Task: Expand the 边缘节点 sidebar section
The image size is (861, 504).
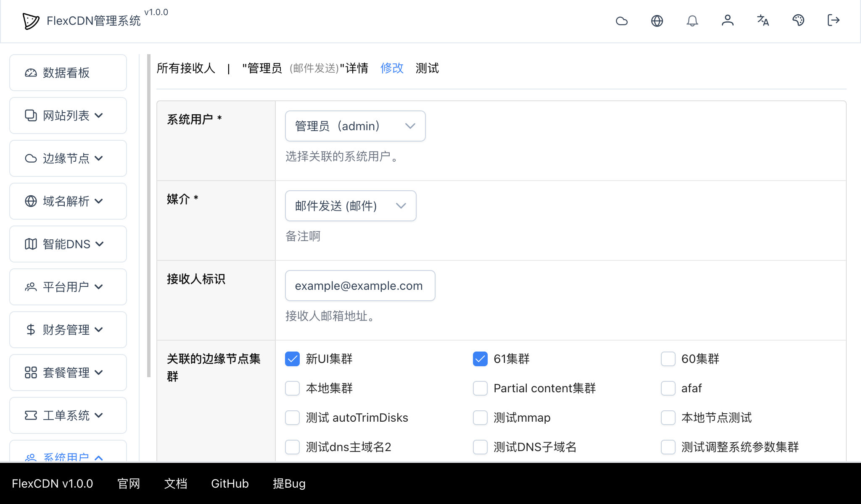Action: pyautogui.click(x=68, y=158)
